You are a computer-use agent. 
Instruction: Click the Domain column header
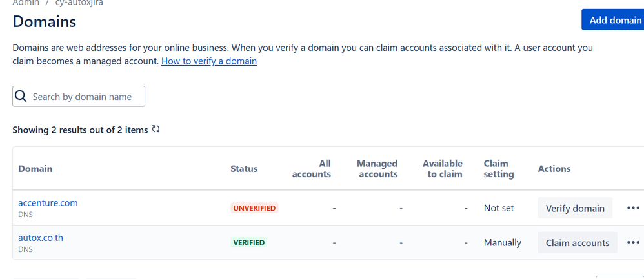pos(35,169)
